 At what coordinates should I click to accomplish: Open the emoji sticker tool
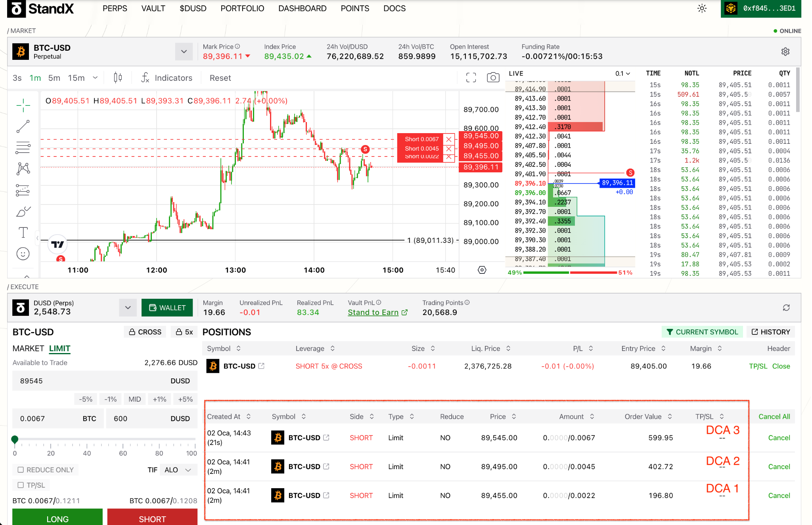coord(23,254)
